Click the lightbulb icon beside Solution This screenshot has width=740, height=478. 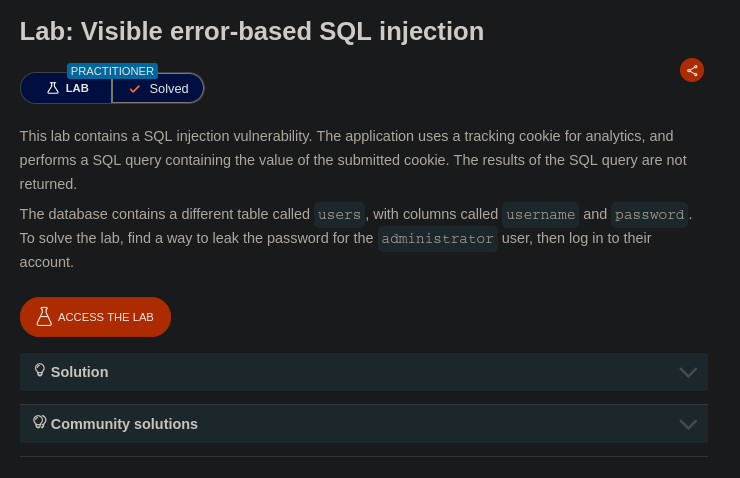tap(40, 370)
